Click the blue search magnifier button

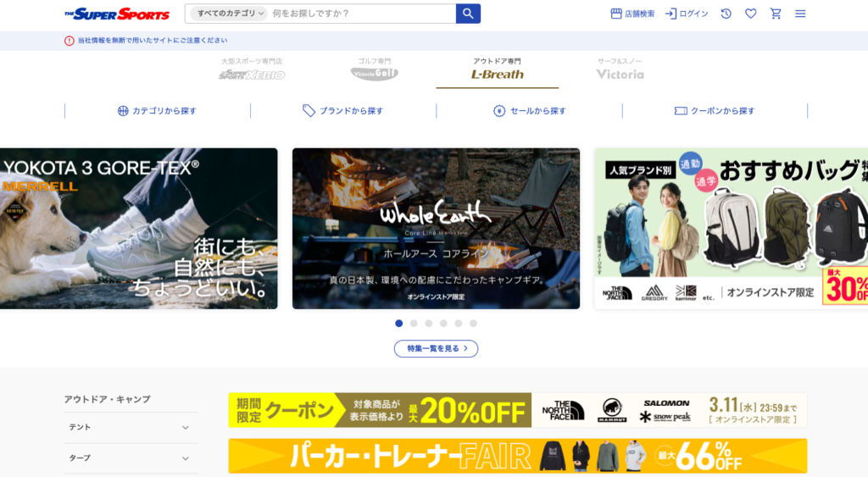(468, 14)
